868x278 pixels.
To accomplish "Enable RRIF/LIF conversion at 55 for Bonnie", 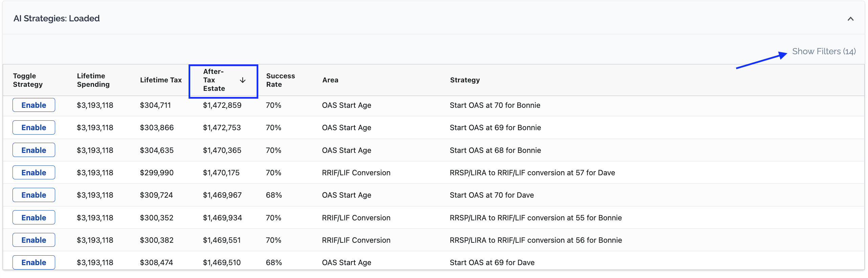I will tap(34, 218).
